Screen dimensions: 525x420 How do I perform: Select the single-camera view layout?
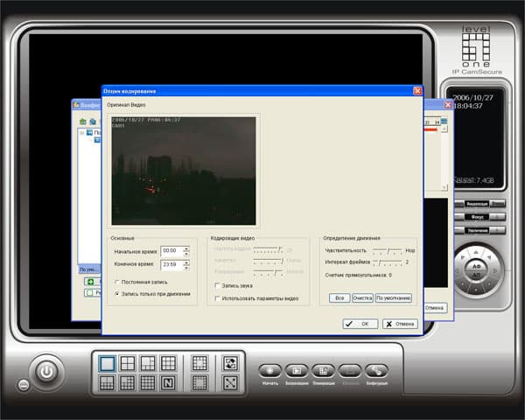107,364
